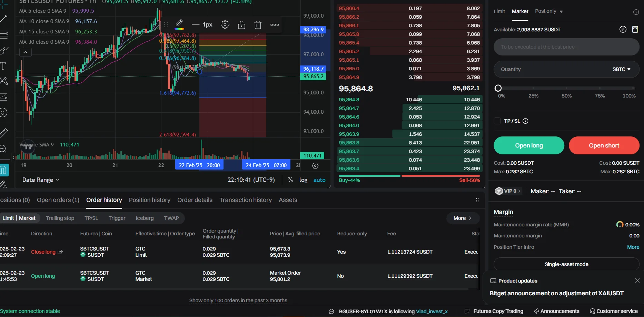644x317 pixels.
Task: Click the Open long button
Action: 529,145
